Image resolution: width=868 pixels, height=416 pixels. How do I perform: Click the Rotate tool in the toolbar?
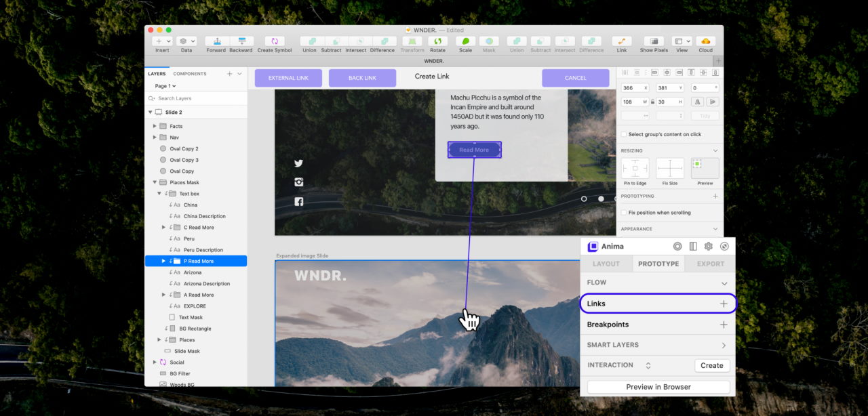437,43
